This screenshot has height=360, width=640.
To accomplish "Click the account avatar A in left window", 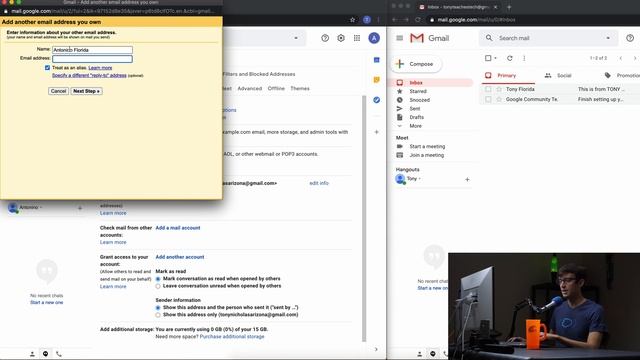I will 374,38.
